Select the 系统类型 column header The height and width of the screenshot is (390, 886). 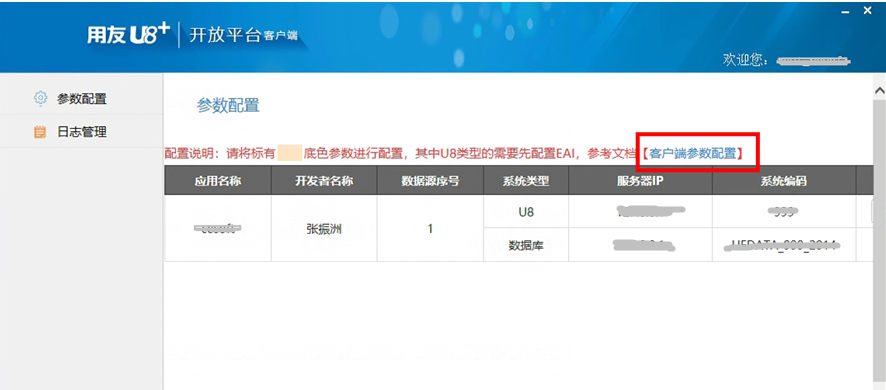click(x=526, y=181)
